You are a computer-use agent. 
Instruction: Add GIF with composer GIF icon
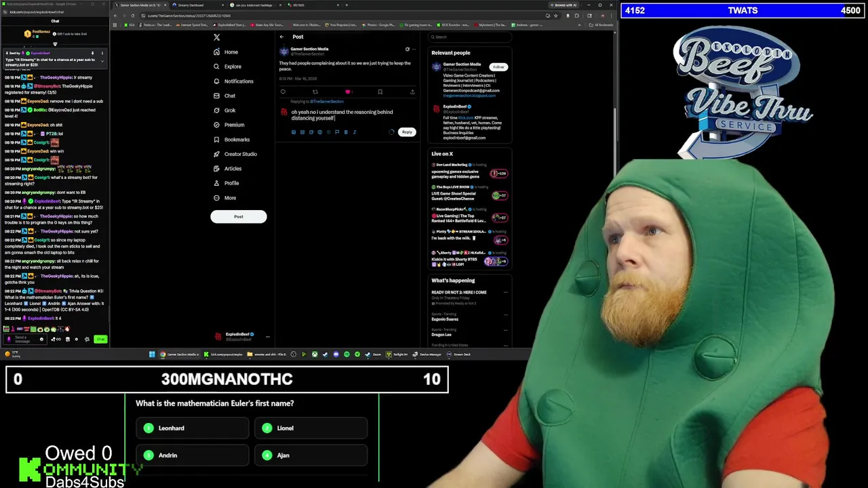(302, 132)
